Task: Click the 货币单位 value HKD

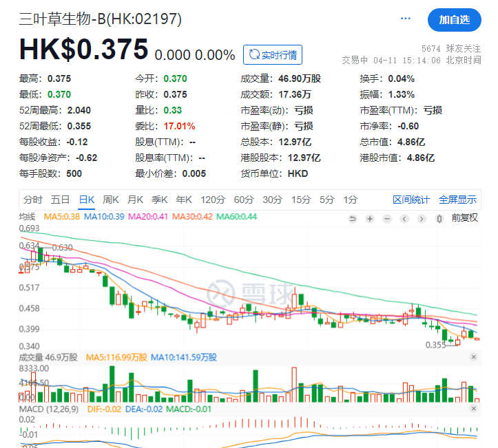Action: [x=298, y=174]
